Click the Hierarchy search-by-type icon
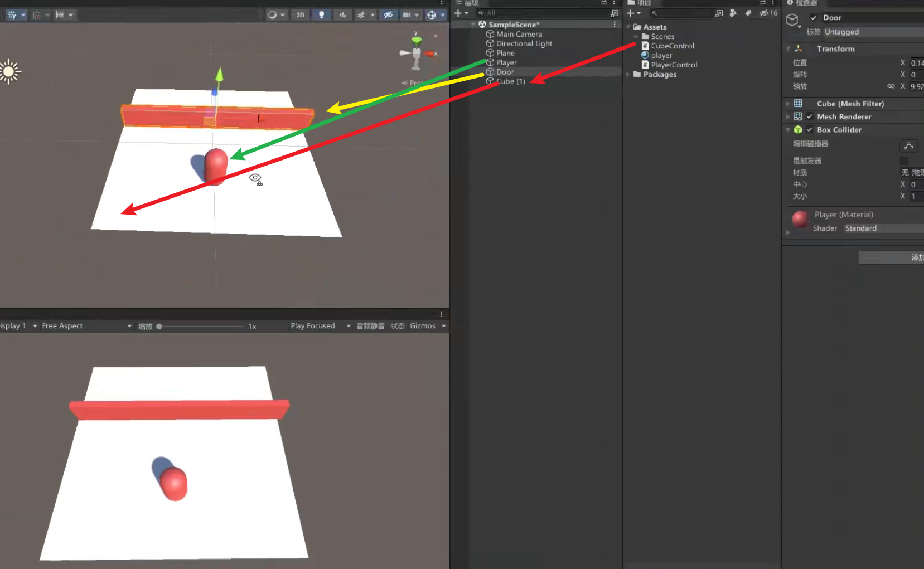The image size is (924, 569). coord(615,13)
